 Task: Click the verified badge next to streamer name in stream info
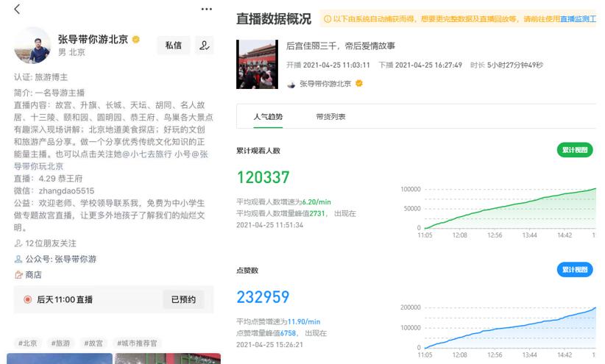click(359, 83)
